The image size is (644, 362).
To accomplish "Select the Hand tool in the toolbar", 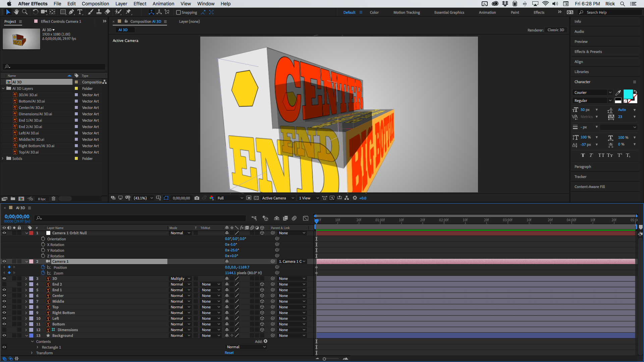I will 16,12.
